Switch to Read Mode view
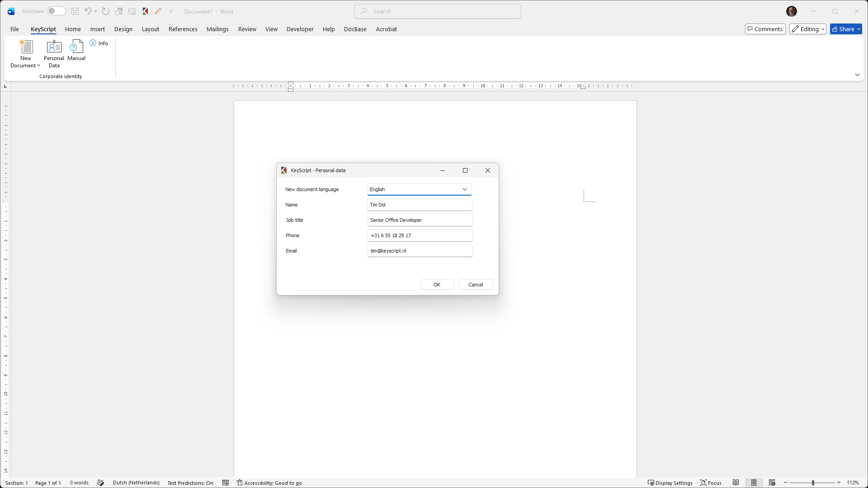 736,483
